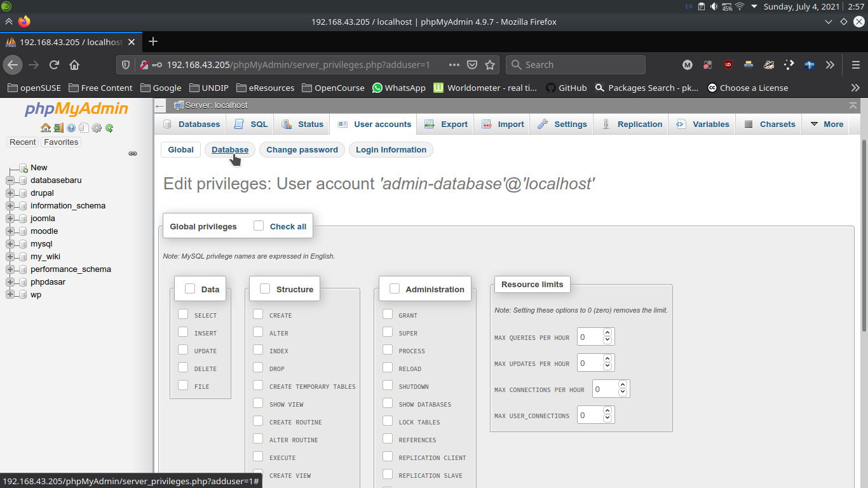Screen dimensions: 868x488
Task: Expand the drupal database node
Action: point(10,193)
